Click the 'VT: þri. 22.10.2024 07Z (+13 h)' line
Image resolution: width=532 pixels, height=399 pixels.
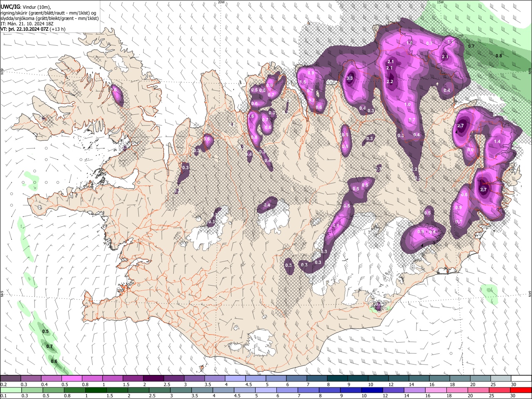click(x=33, y=29)
